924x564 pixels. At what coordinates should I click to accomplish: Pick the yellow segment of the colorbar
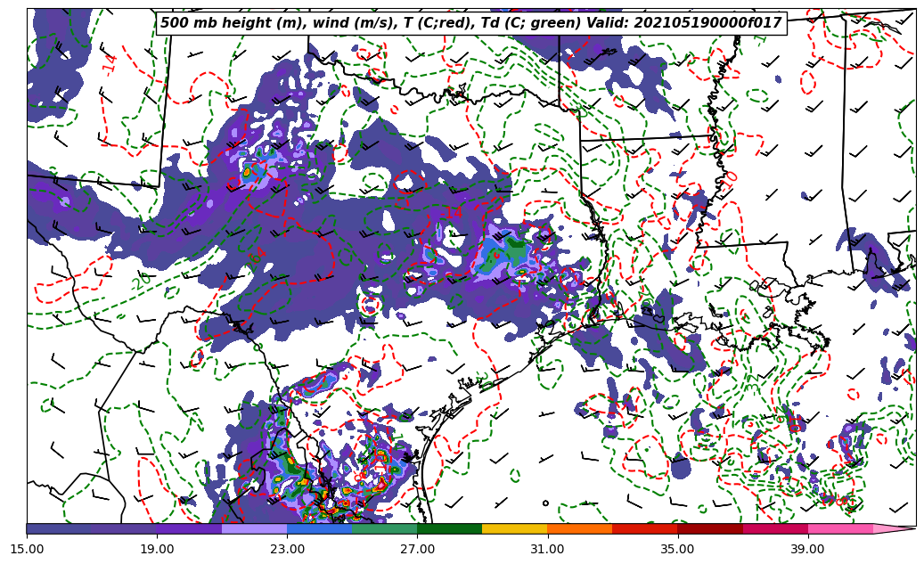(514, 528)
